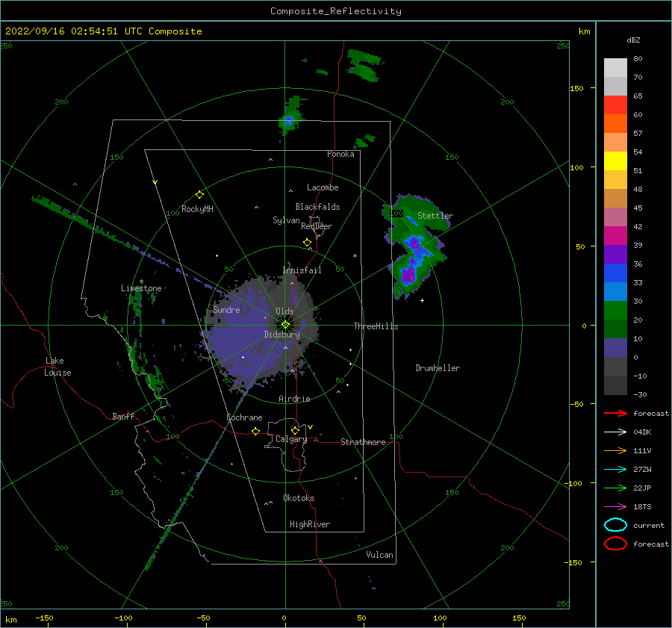672x628 pixels.
Task: Select the slate purple 0-10 dBZ color band
Action: [615, 347]
